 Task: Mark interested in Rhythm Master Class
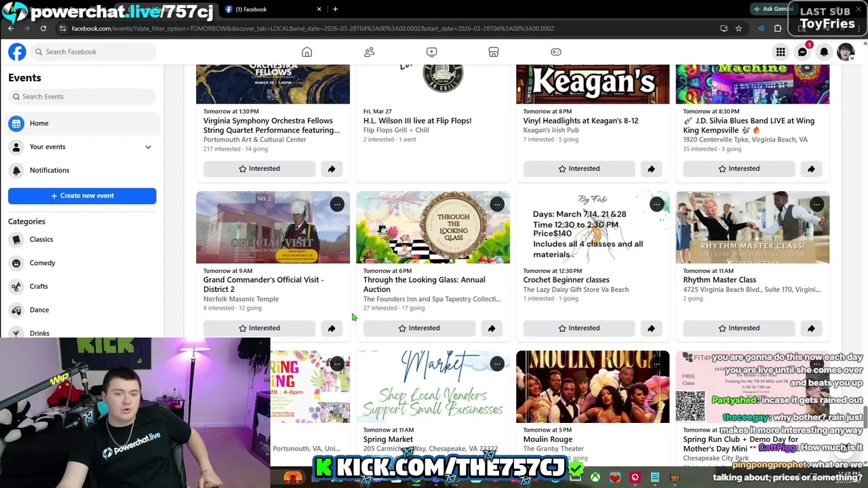click(739, 328)
